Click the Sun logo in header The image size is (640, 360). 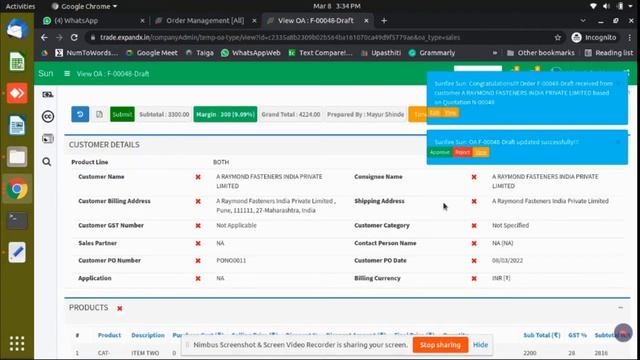(x=46, y=73)
